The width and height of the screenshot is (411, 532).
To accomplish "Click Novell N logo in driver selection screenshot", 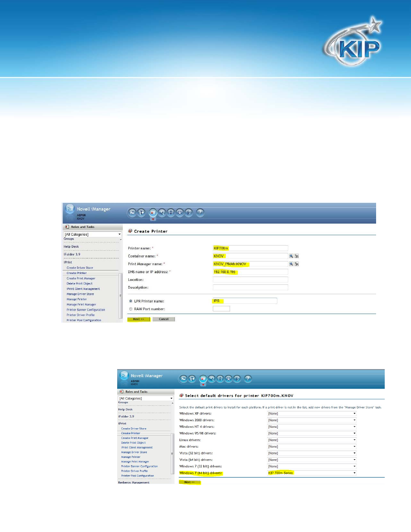I will click(124, 376).
